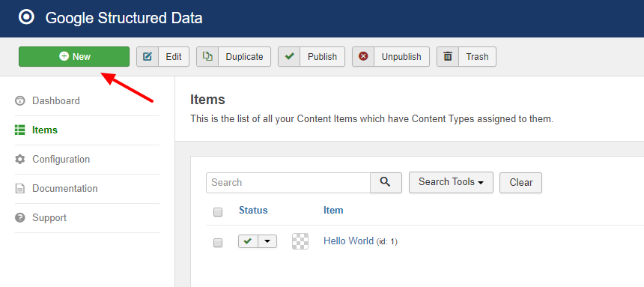The width and height of the screenshot is (644, 287).
Task: Click the Items page heading
Action: point(208,100)
